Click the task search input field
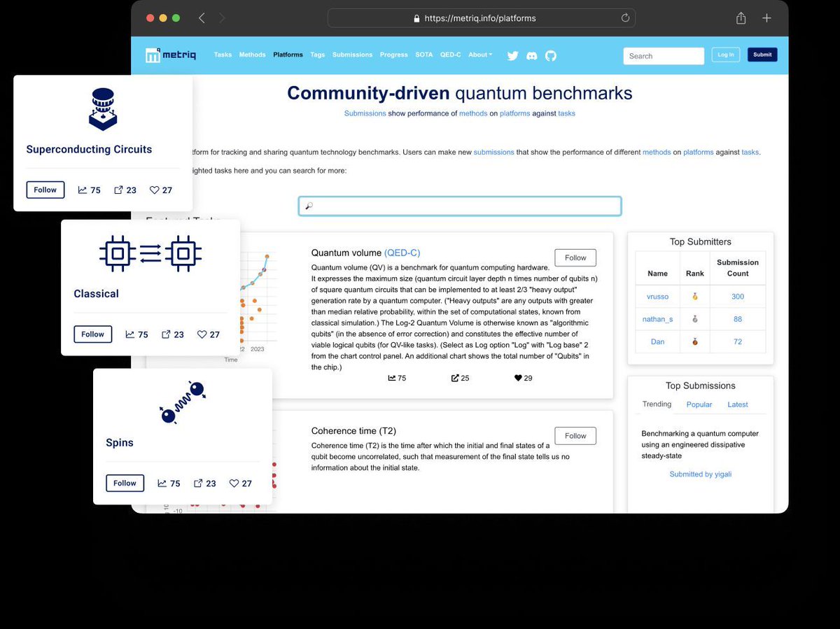Viewport: 840px width, 629px height. [x=458, y=205]
